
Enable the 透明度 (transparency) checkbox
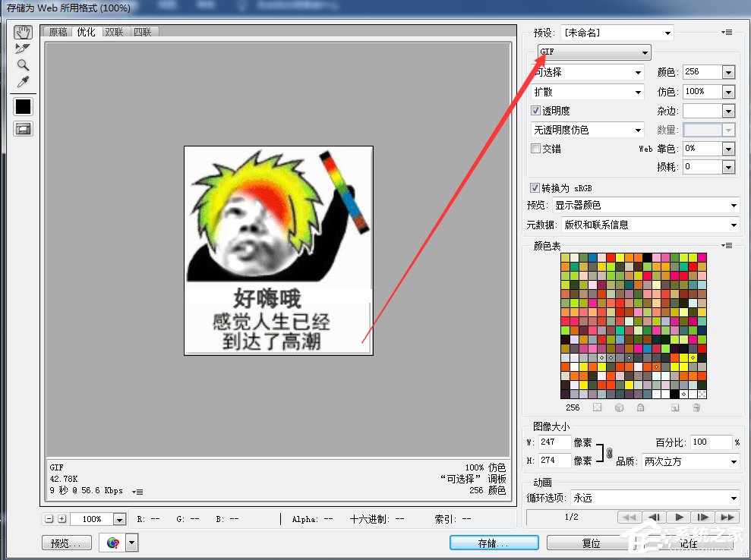tap(536, 110)
